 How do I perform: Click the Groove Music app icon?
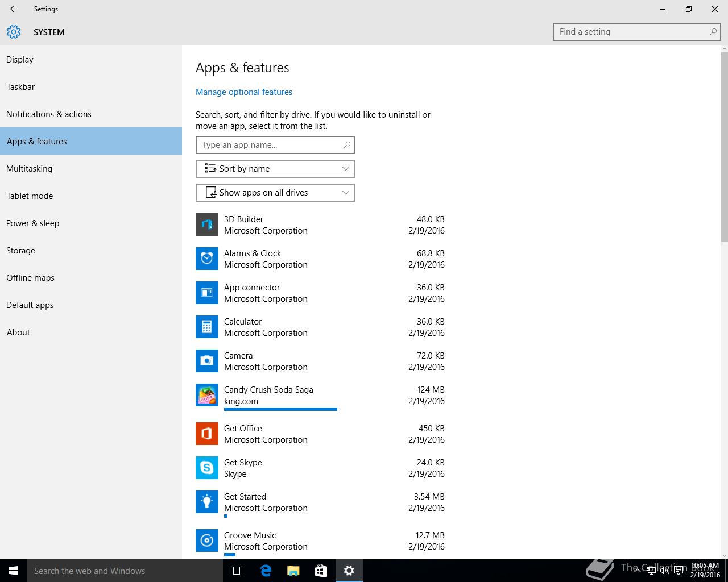pos(207,541)
